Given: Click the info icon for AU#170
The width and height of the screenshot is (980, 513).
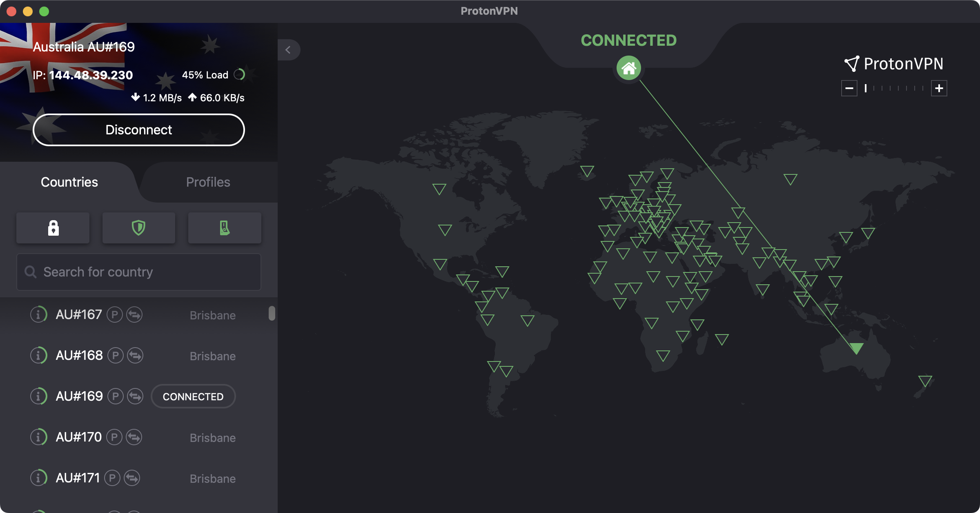Looking at the screenshot, I should click(x=38, y=437).
